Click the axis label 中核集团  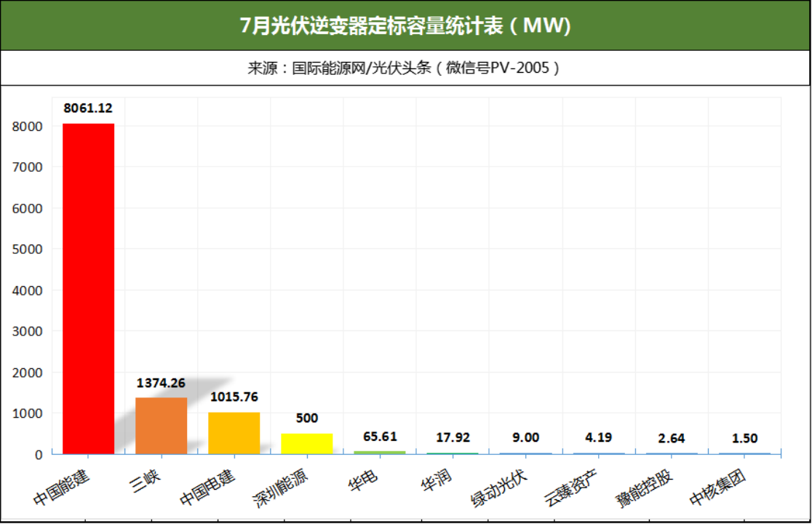click(717, 487)
